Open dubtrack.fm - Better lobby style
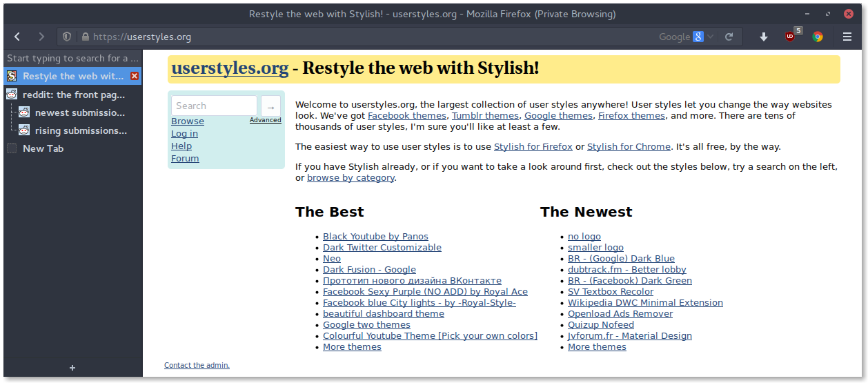 [x=627, y=270]
